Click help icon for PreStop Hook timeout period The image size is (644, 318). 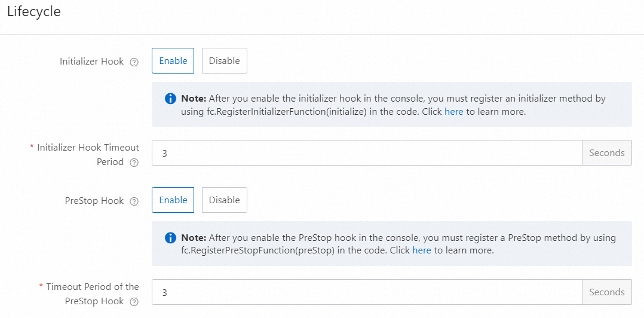pyautogui.click(x=134, y=302)
